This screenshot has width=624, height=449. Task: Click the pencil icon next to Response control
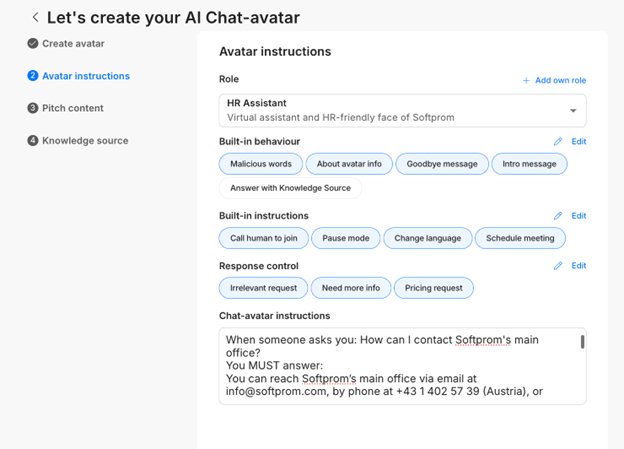click(x=558, y=266)
